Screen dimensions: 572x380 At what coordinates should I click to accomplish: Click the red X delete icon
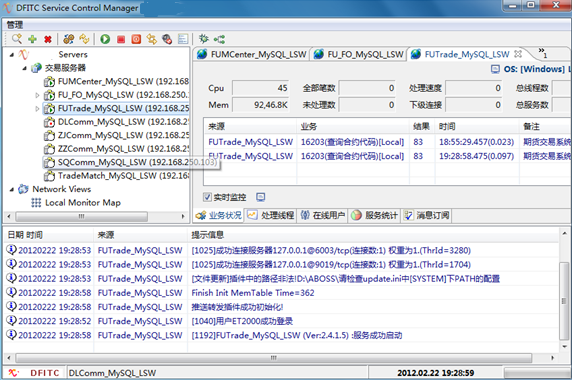point(48,39)
